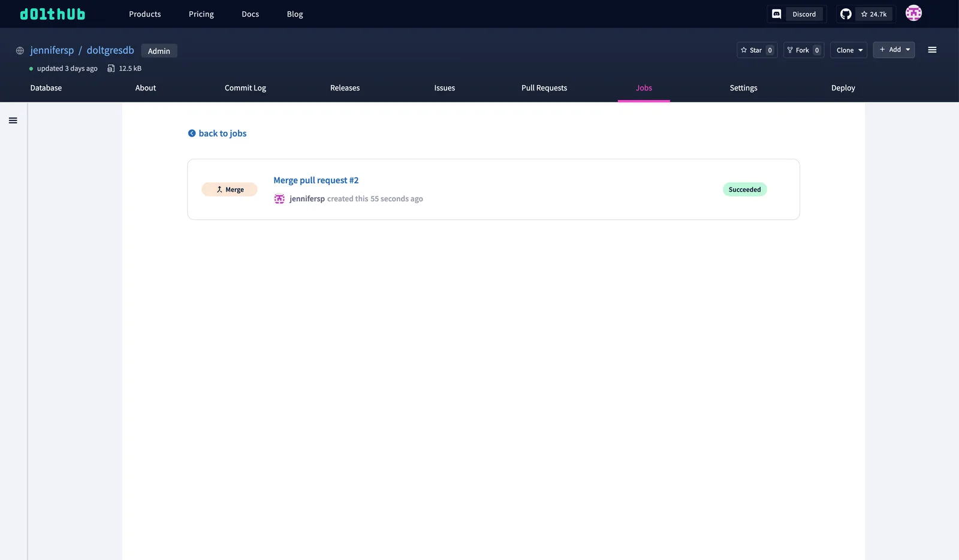This screenshot has width=959, height=560.
Task: Fork the doltgresdb database
Action: pos(804,50)
